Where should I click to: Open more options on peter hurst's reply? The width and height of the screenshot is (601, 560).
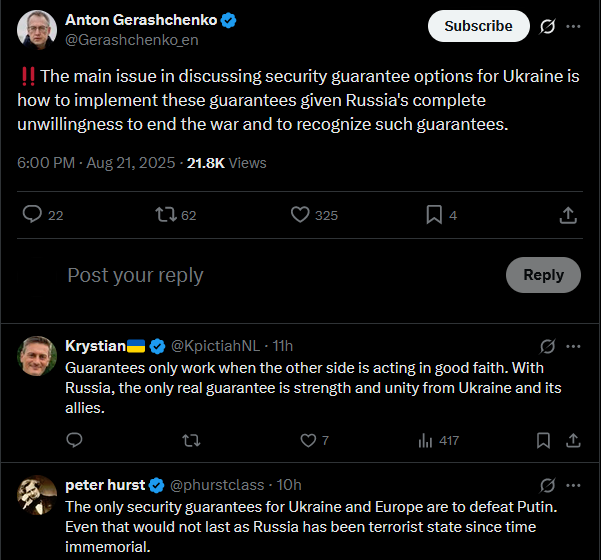click(573, 485)
